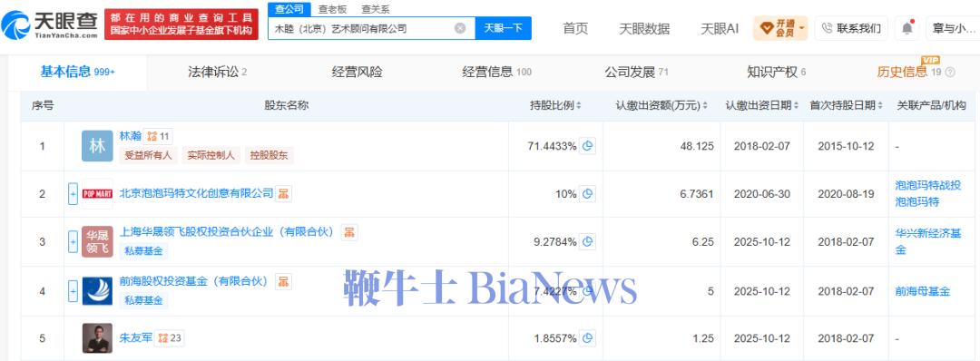Click pie chart icon next to 71.4433%
The width and height of the screenshot is (980, 361).
pos(587,146)
